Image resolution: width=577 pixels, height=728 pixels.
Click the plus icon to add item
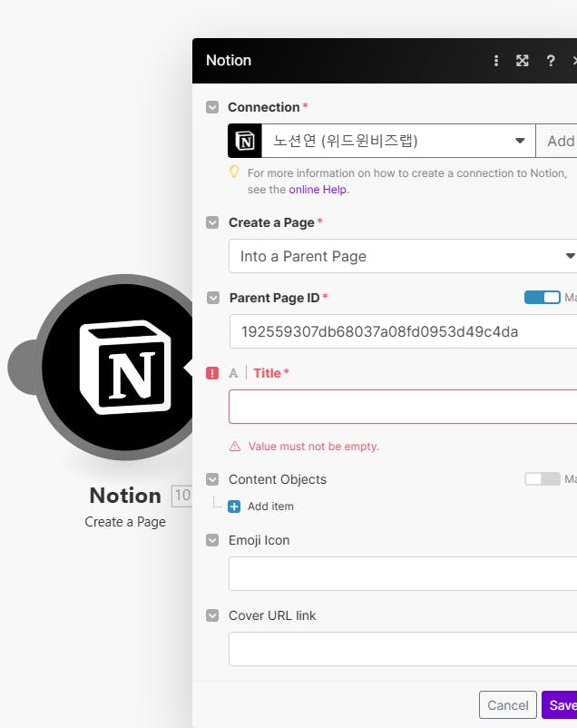pos(234,507)
